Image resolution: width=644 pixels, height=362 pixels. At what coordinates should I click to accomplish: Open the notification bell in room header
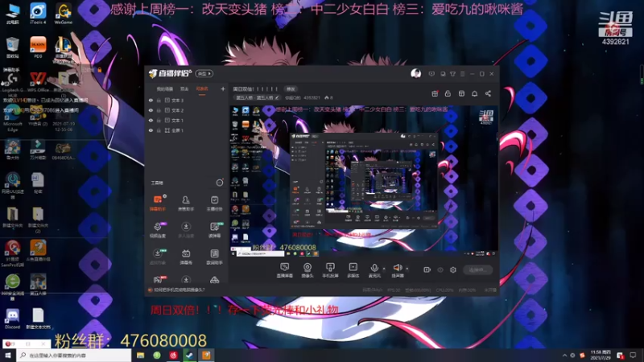tap(474, 93)
